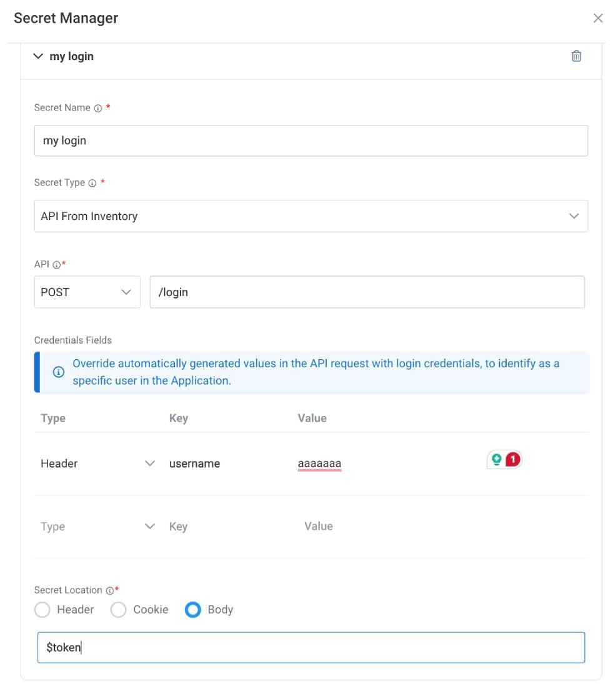Click the info icon beside Secret Name
Image resolution: width=616 pixels, height=687 pixels.
click(x=98, y=108)
